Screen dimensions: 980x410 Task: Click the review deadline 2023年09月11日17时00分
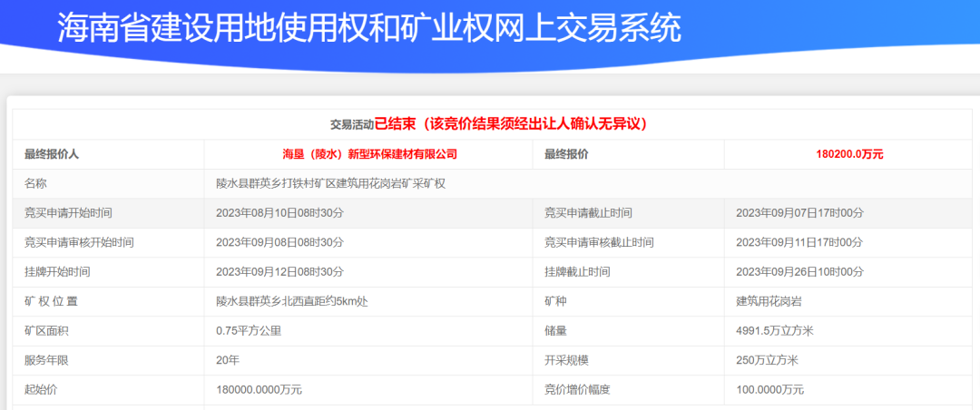[799, 242]
